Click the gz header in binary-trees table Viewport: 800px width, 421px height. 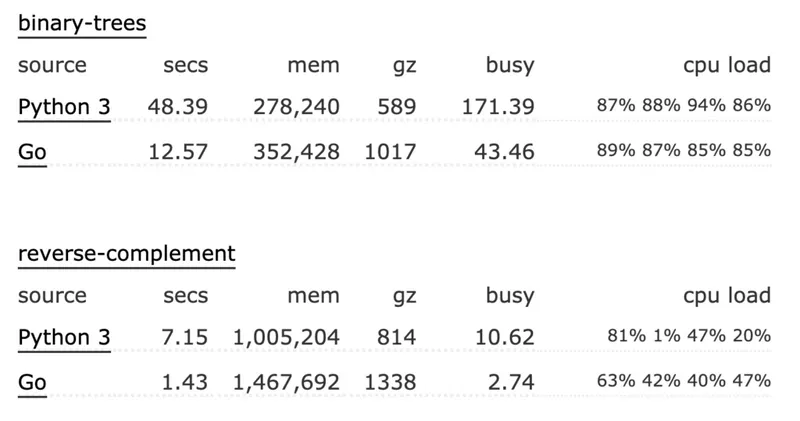tap(404, 66)
